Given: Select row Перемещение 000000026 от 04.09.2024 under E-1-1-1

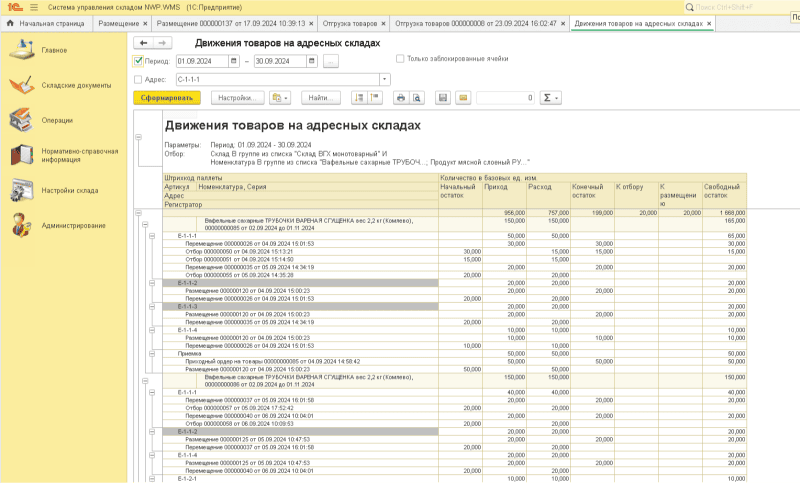Looking at the screenshot, I should click(x=301, y=244).
